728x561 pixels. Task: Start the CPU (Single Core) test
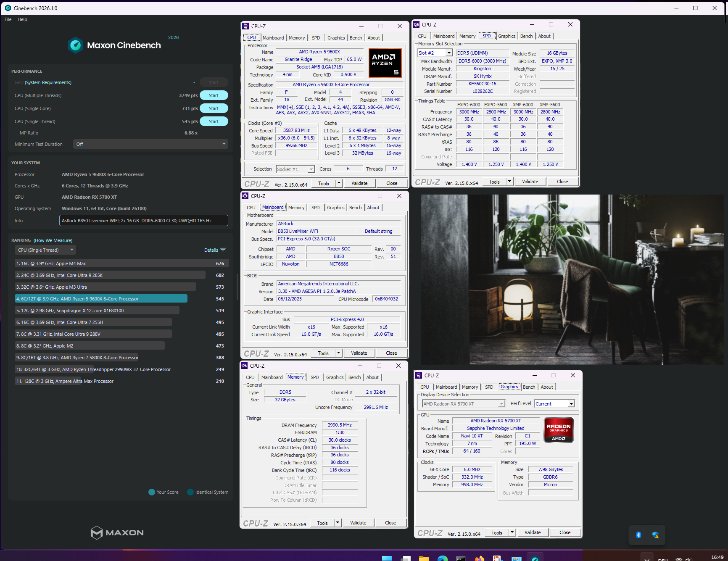(214, 108)
